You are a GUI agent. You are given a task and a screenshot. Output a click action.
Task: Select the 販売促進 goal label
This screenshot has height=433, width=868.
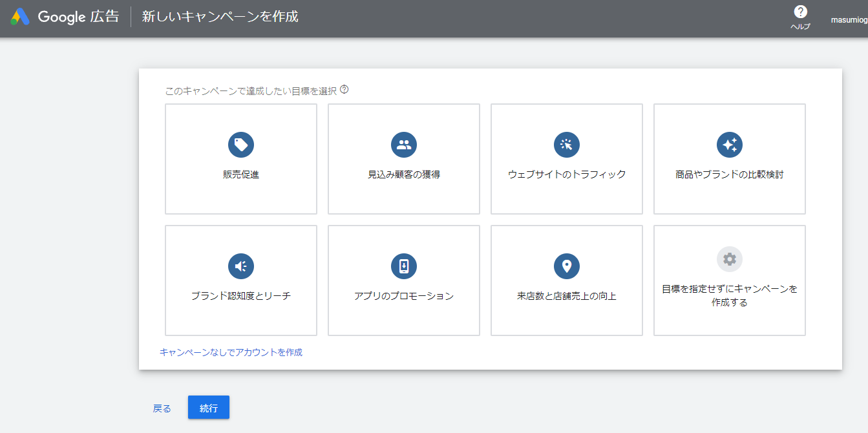click(x=241, y=174)
